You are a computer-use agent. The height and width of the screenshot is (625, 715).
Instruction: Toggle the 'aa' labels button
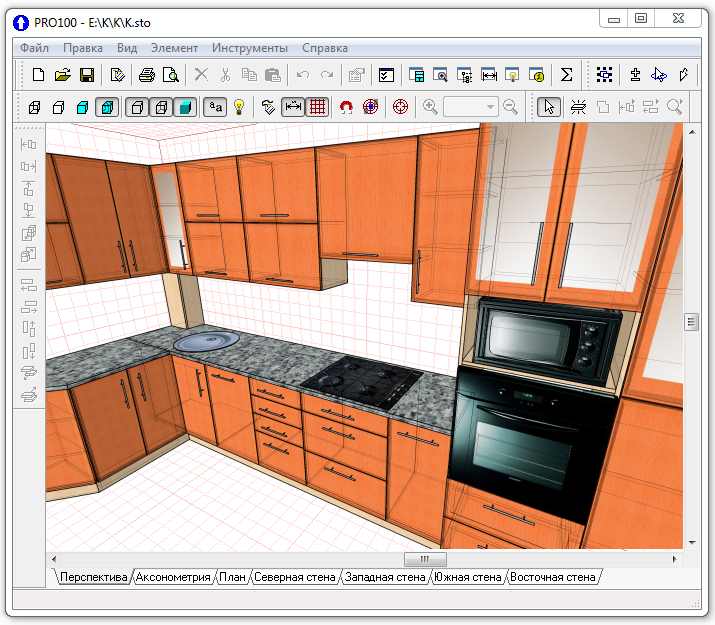pos(214,107)
